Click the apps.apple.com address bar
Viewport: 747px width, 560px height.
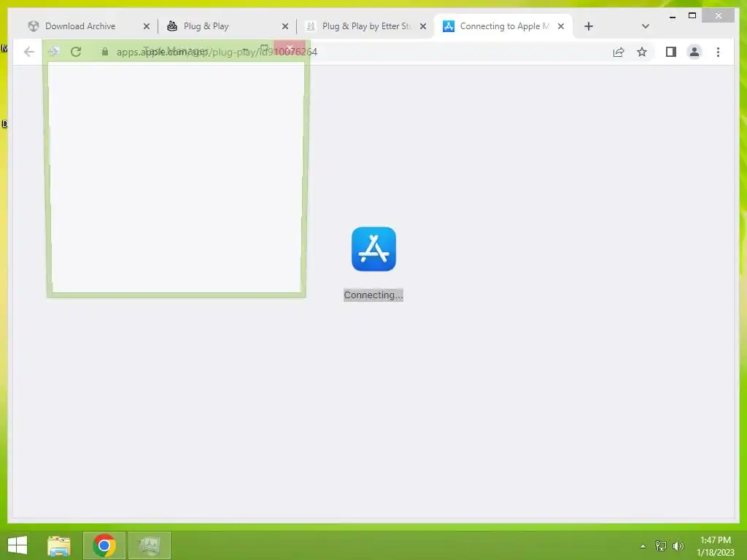(x=217, y=52)
